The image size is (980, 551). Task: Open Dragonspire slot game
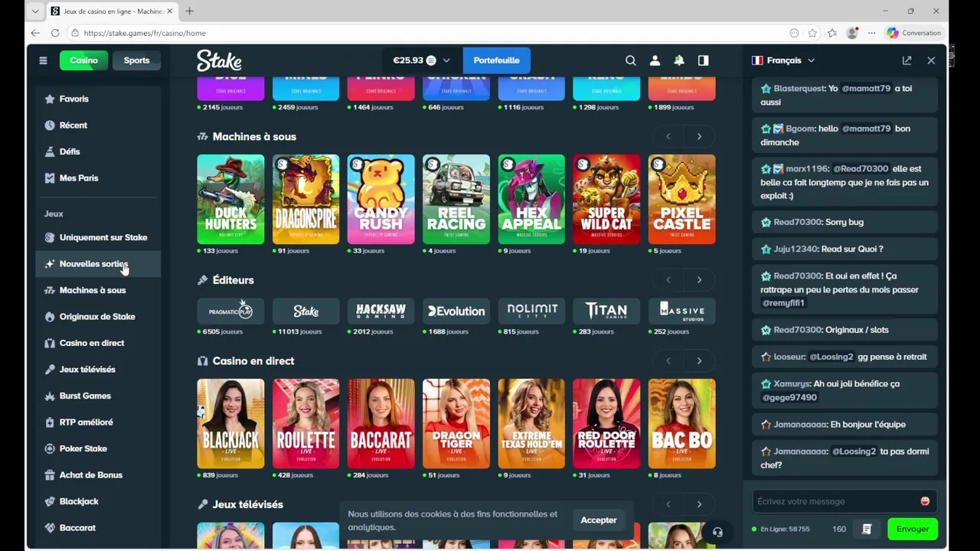point(305,200)
